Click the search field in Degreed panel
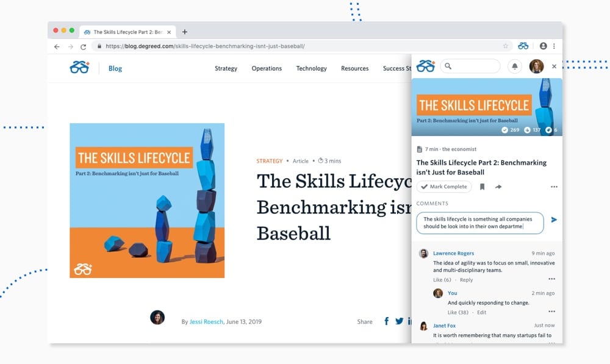Viewport: 610px width, 364px height. 470,66
